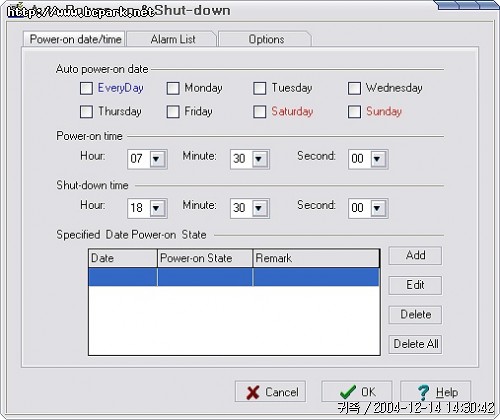The width and height of the screenshot is (500, 420).
Task: Open Help
Action: pyautogui.click(x=436, y=392)
